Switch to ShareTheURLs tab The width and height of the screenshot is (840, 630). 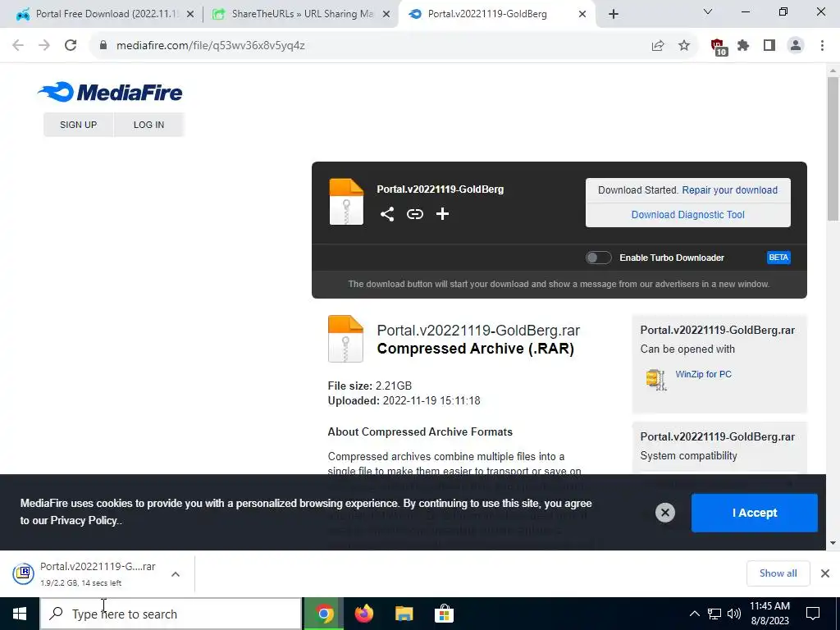coord(302,14)
